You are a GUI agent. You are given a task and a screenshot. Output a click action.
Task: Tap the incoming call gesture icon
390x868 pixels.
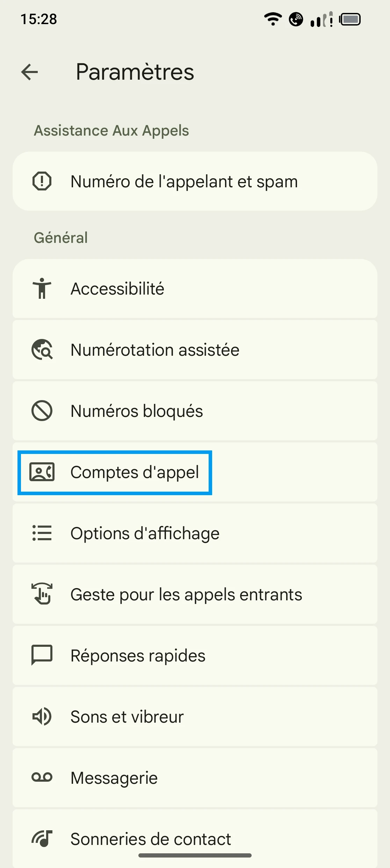click(42, 594)
